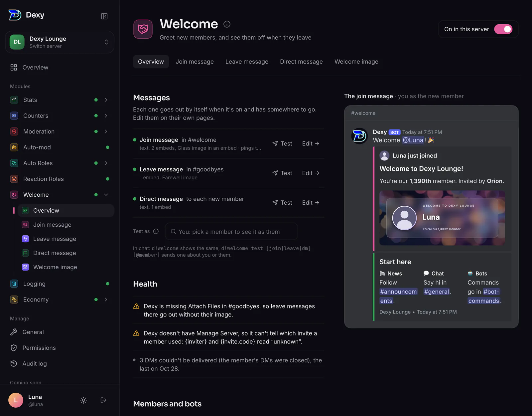The width and height of the screenshot is (532, 416).
Task: Open Economy coins icon
Action: (x=14, y=300)
